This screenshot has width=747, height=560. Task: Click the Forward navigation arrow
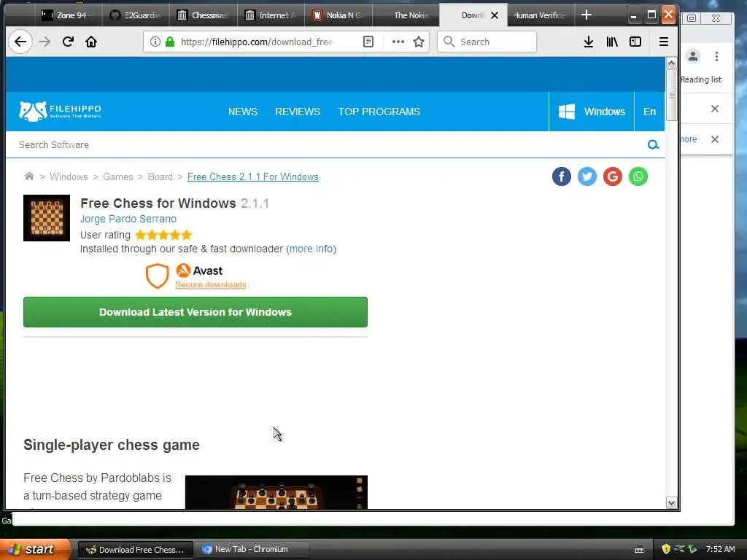click(x=44, y=42)
